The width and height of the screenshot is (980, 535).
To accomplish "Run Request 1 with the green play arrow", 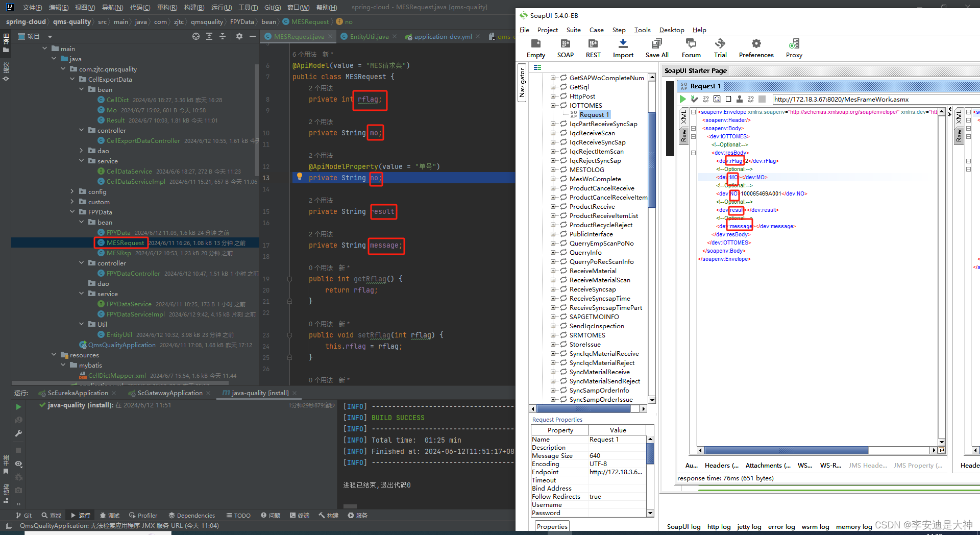I will point(683,99).
